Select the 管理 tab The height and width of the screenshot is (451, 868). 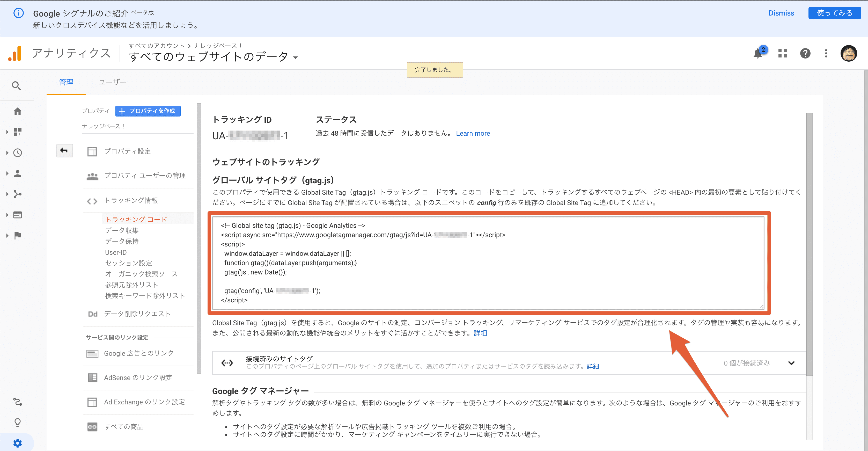[66, 82]
